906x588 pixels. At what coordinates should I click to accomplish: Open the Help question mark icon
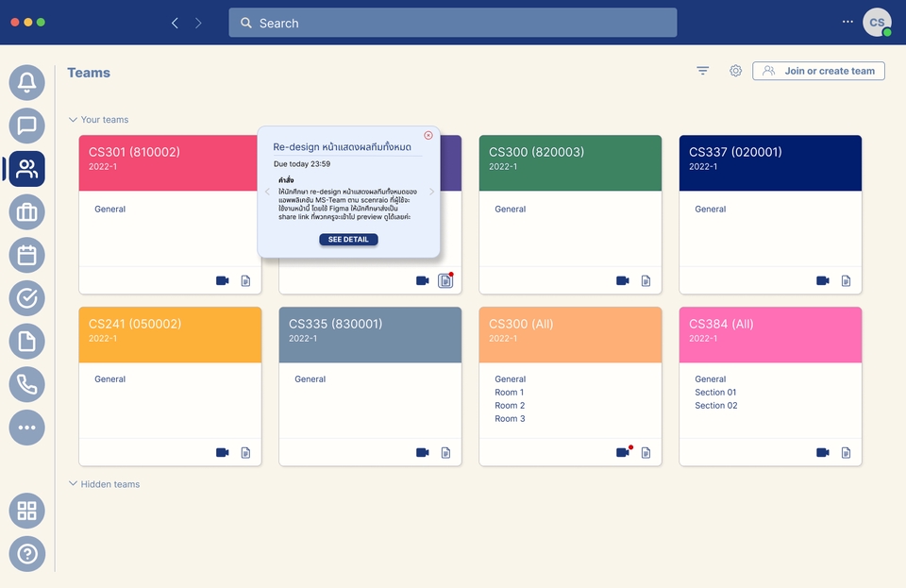coord(26,554)
